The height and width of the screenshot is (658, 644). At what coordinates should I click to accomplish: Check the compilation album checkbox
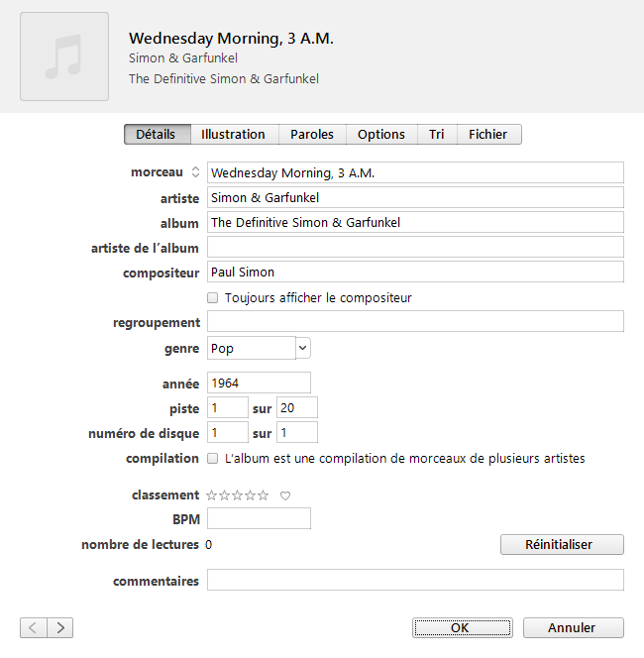(213, 458)
